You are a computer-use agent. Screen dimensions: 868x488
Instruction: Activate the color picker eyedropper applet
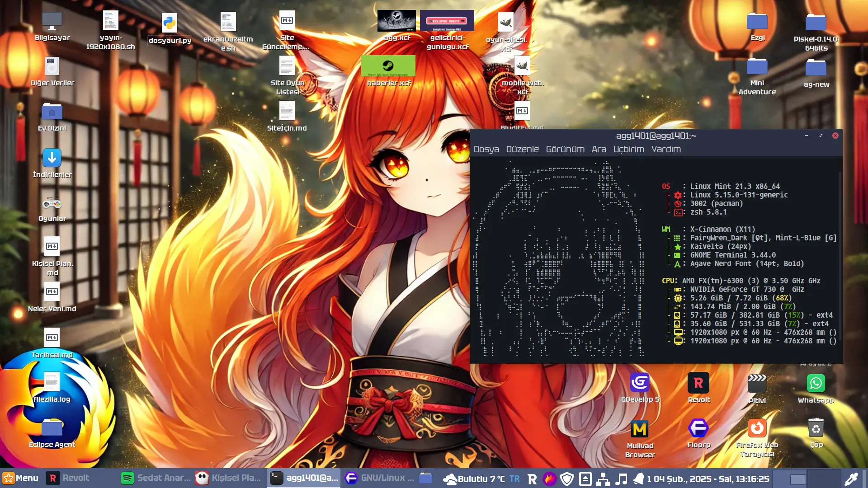pos(852,479)
